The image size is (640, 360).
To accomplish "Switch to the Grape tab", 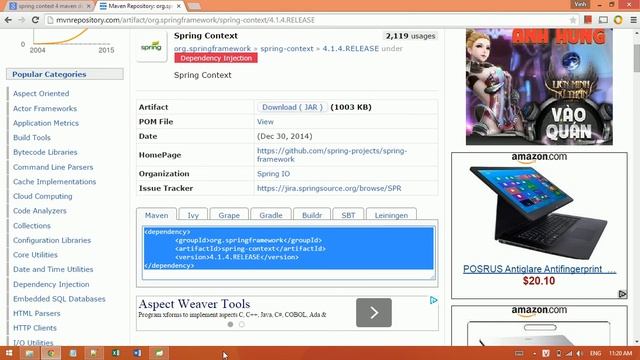I will pos(229,215).
